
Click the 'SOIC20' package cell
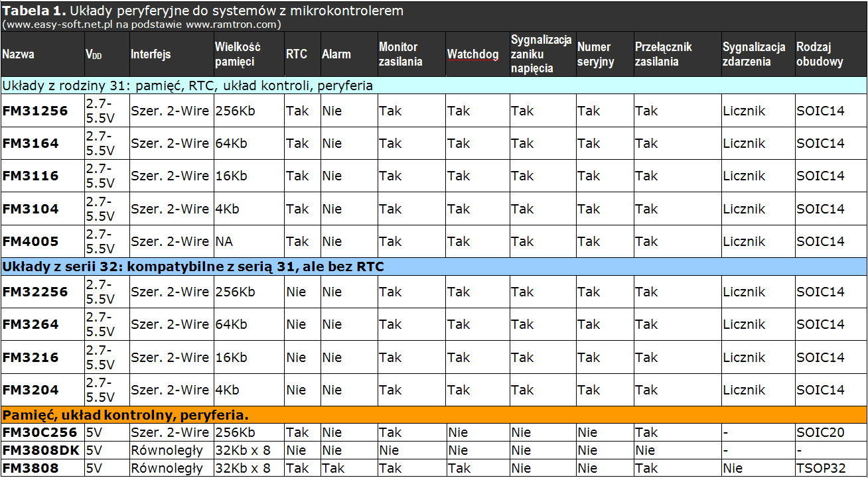pyautogui.click(x=831, y=432)
